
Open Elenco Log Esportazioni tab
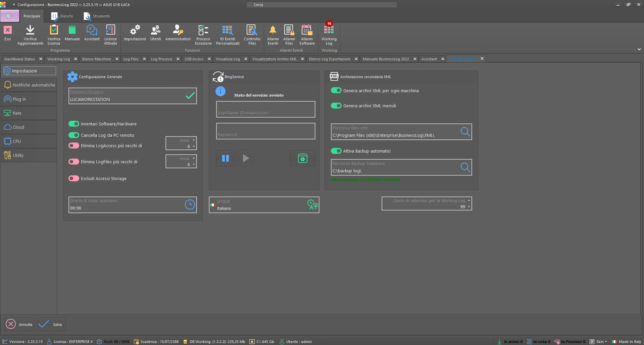(330, 59)
